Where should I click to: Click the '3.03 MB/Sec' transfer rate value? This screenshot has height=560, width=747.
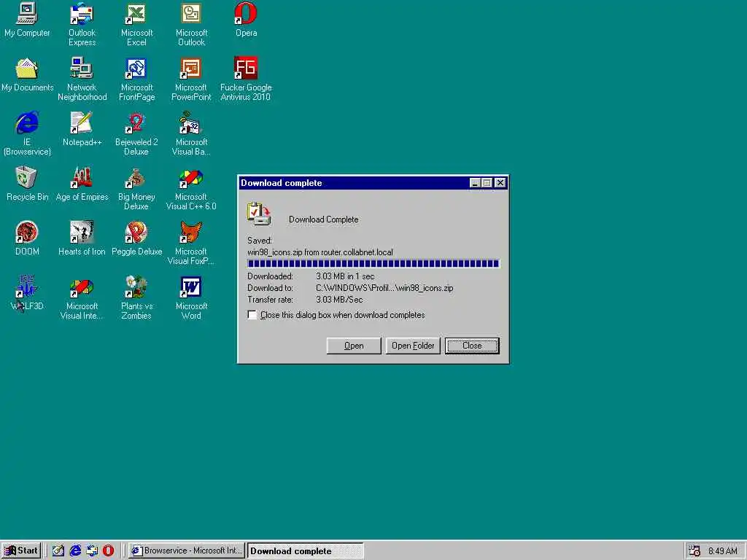(339, 300)
